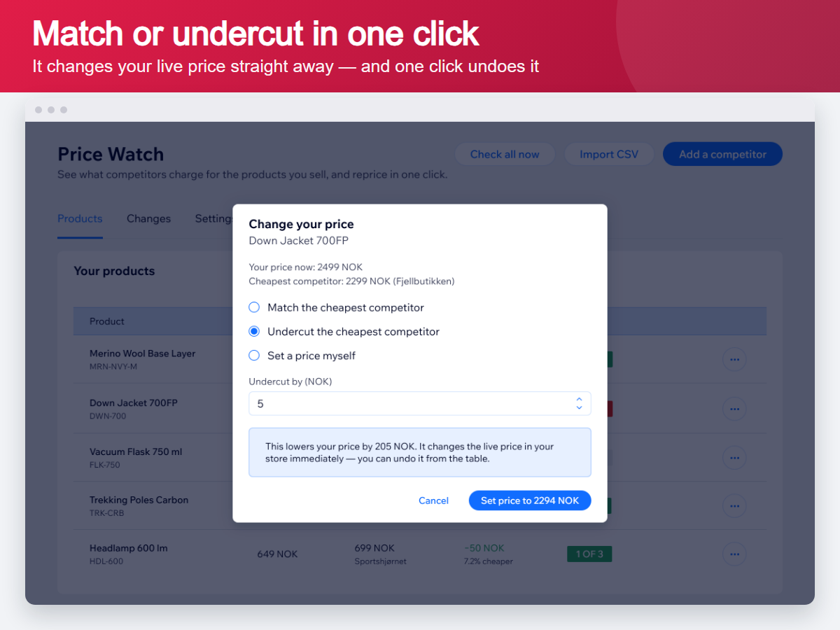Click the Import CSV button
The image size is (840, 630).
(609, 154)
